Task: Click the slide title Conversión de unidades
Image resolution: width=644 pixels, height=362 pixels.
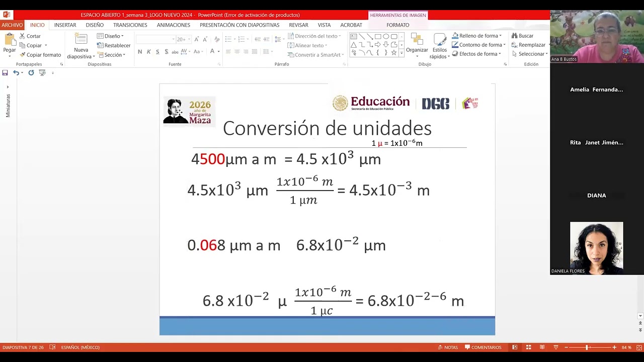Action: [327, 128]
